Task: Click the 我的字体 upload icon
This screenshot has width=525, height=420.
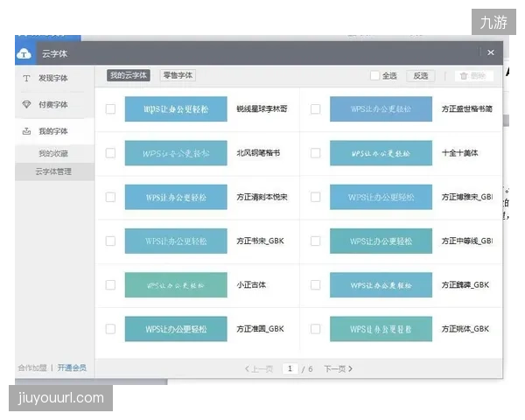Action: coord(26,131)
